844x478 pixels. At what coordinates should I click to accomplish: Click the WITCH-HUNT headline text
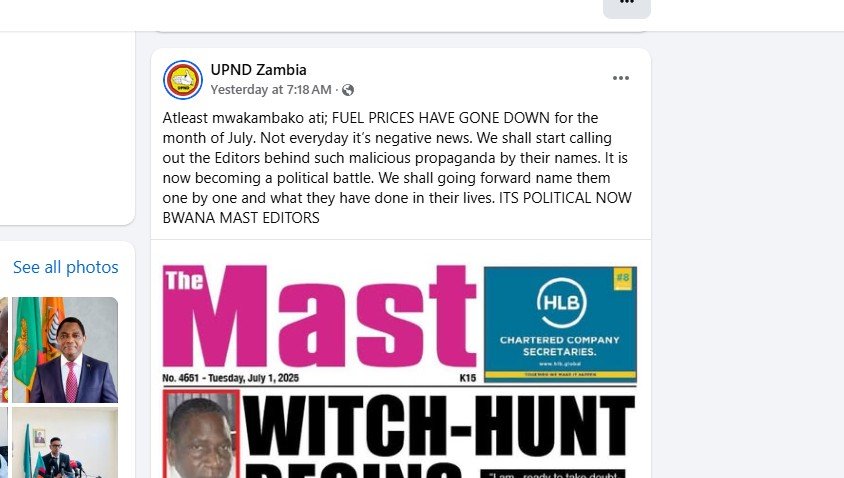tap(438, 426)
